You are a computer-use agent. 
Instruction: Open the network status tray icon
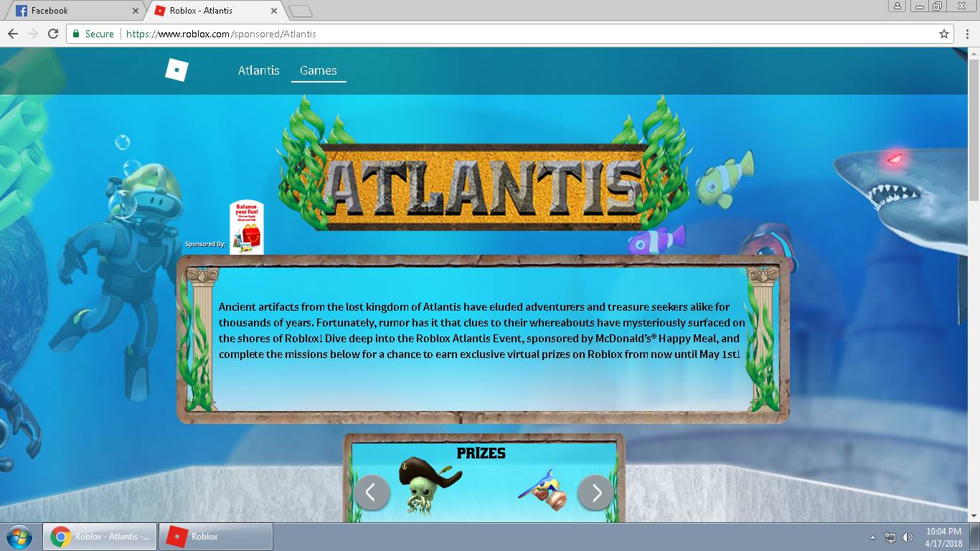point(890,537)
